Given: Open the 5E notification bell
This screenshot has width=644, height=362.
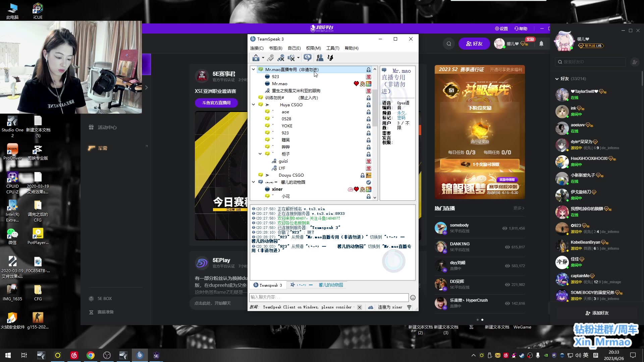Looking at the screenshot, I should pyautogui.click(x=541, y=44).
